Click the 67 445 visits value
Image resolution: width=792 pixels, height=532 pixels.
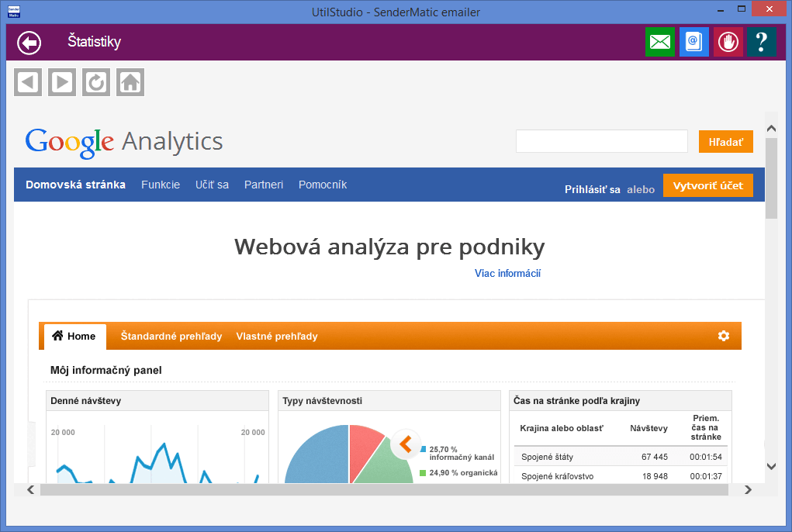pos(655,457)
